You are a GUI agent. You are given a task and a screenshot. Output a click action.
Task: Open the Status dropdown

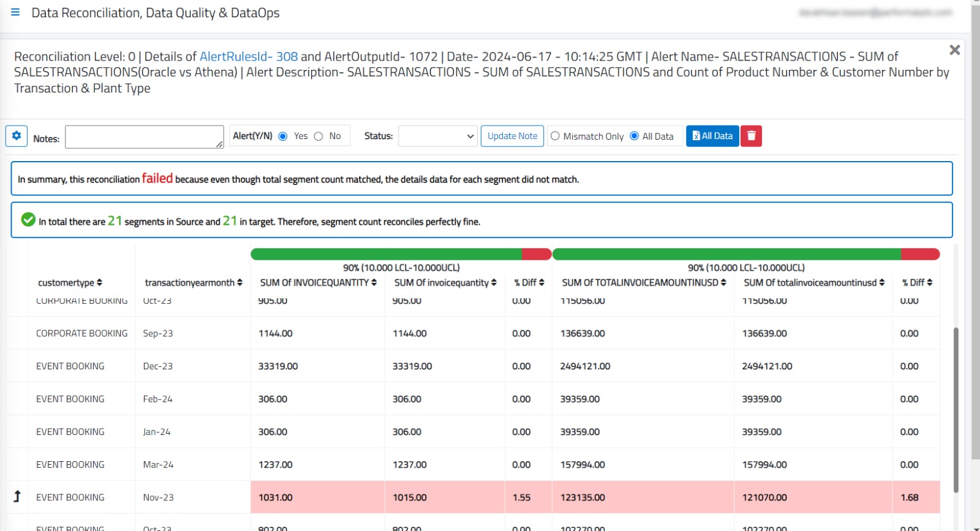[437, 136]
